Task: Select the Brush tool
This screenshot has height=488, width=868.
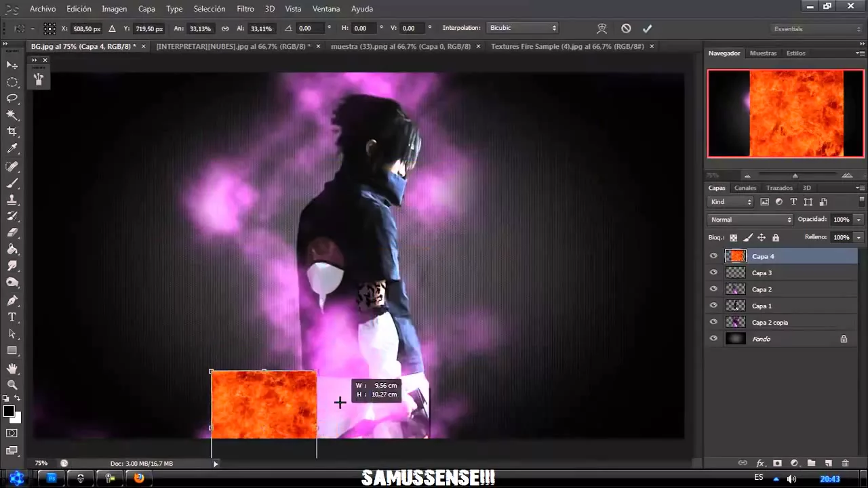Action: tap(12, 183)
